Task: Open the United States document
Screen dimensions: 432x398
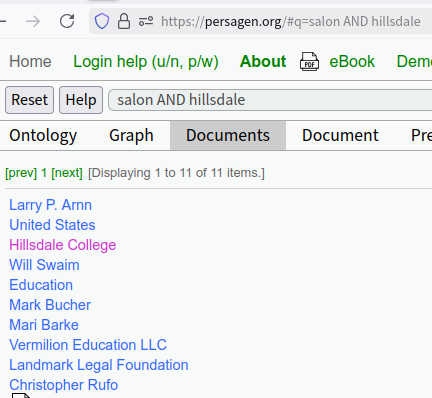Action: click(x=52, y=225)
